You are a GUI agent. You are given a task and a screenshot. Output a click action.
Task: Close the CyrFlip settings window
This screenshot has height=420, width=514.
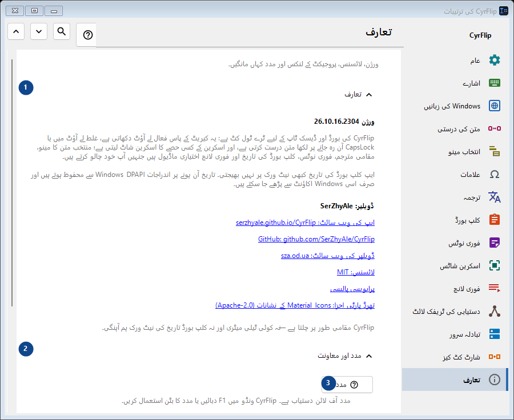pos(15,11)
